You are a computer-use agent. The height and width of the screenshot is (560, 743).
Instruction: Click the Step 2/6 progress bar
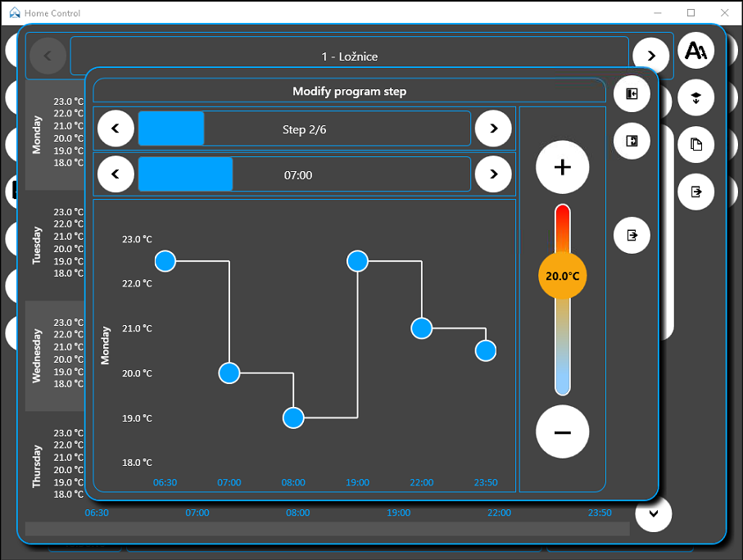tap(304, 129)
